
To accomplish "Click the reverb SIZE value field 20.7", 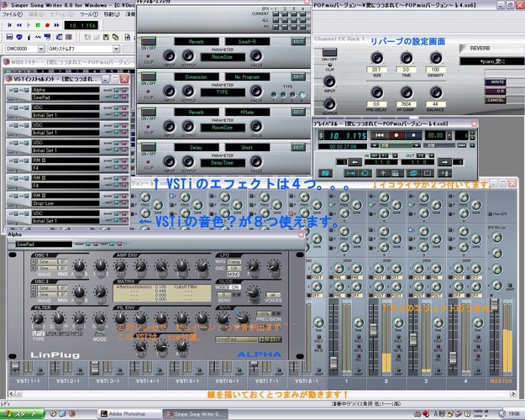I will pyautogui.click(x=376, y=70).
